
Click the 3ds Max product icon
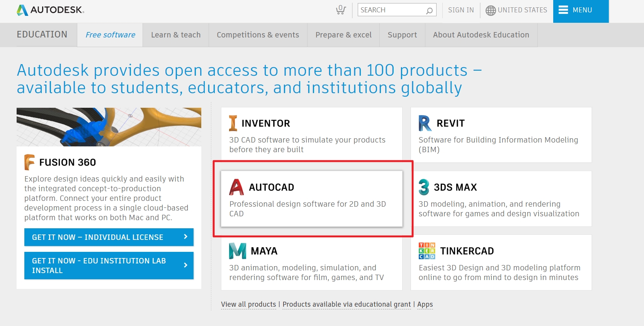pos(424,187)
